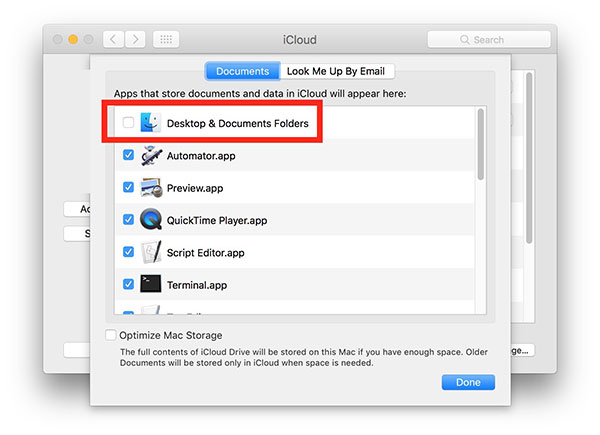Uncheck the Script Editor.app checkbox

(x=128, y=252)
